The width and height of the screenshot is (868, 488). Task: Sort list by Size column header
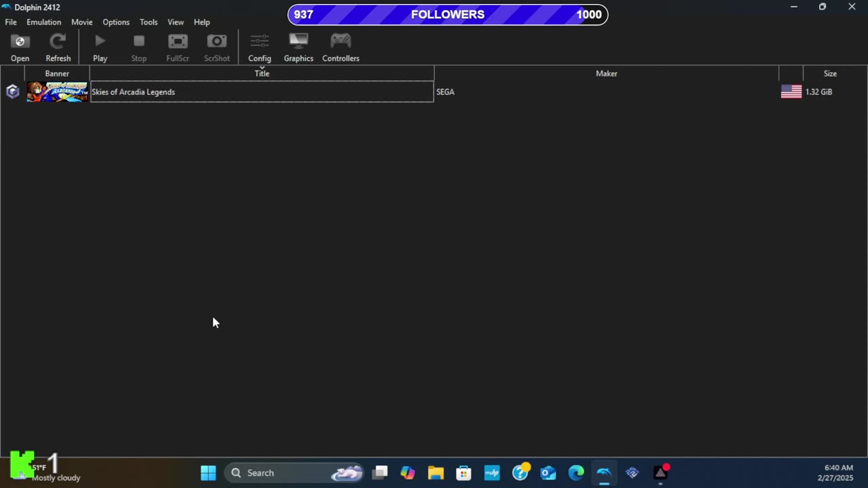(x=830, y=73)
